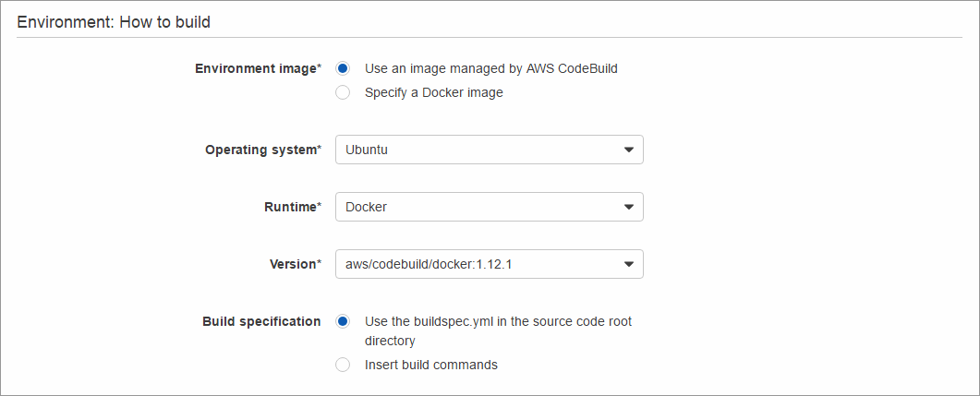
Task: Click the 'Docker' value in Runtime field
Action: [x=366, y=207]
